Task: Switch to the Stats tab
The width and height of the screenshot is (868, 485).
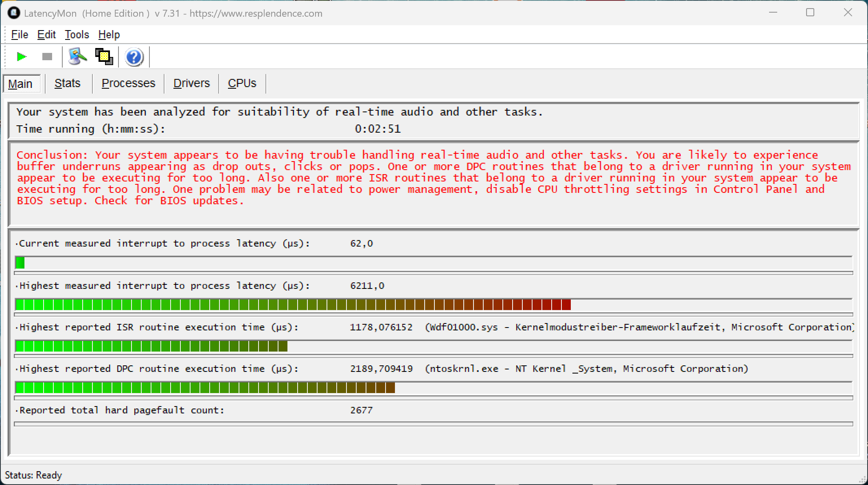Action: click(67, 83)
